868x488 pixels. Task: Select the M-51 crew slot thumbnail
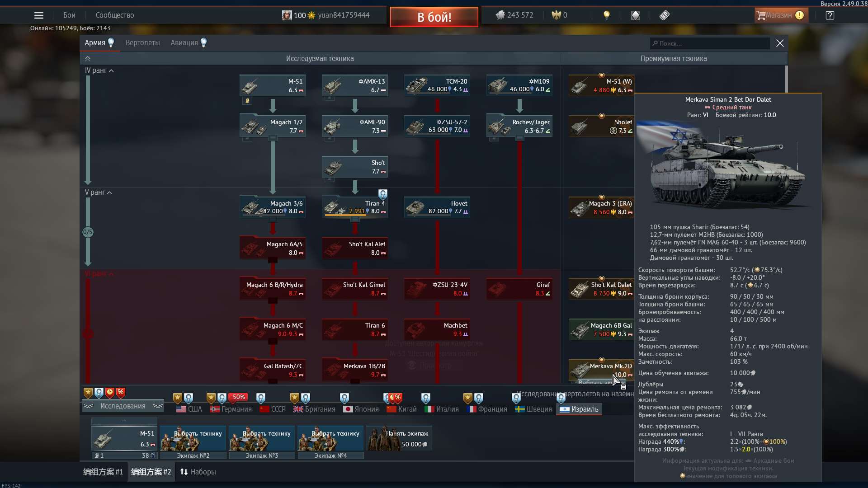point(124,438)
